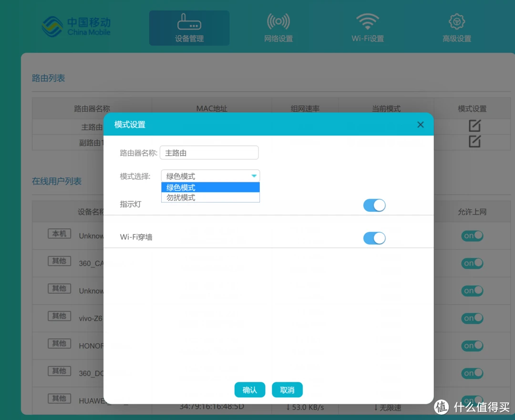Click the 53.0 KB/s speed value
Image resolution: width=515 pixels, height=420 pixels.
coord(305,408)
